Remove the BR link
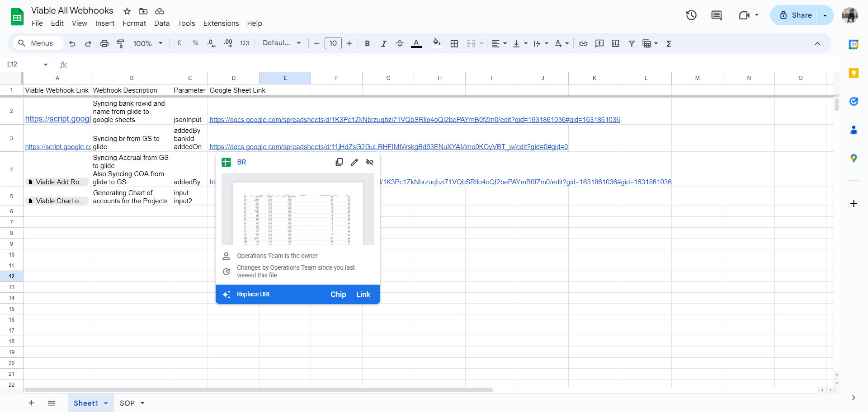Image resolution: width=868 pixels, height=412 pixels. tap(370, 162)
